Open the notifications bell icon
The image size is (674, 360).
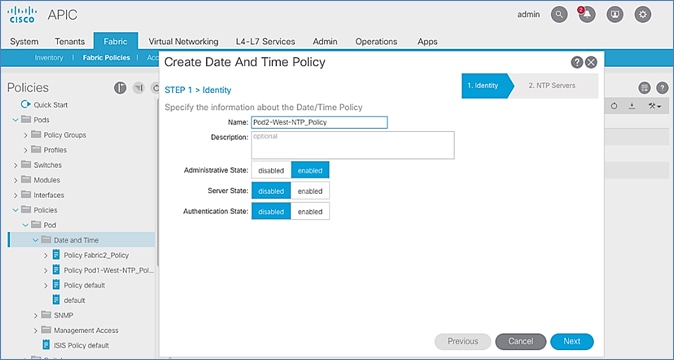click(x=587, y=15)
